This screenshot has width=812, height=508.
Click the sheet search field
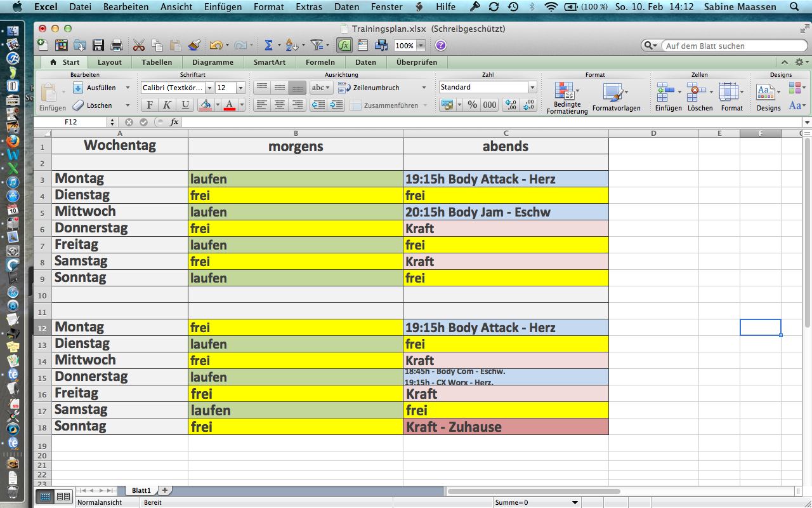pos(733,46)
